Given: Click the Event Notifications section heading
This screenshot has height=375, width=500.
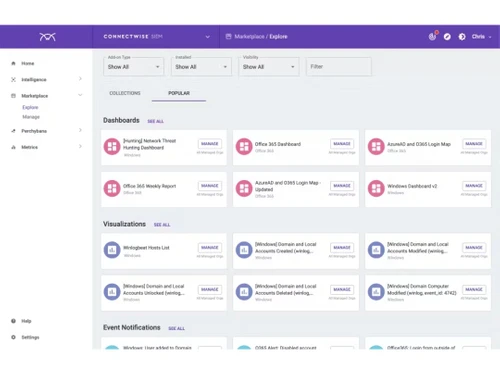Looking at the screenshot, I should (x=132, y=328).
